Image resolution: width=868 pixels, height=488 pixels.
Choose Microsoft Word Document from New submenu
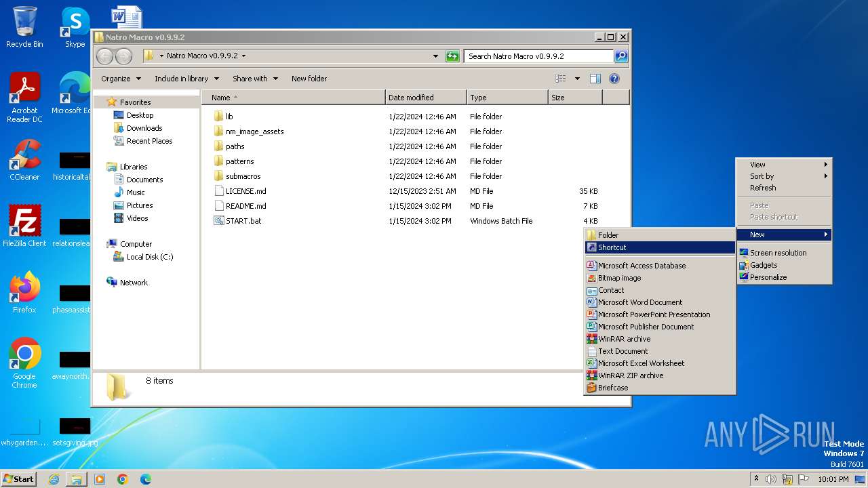click(x=660, y=302)
